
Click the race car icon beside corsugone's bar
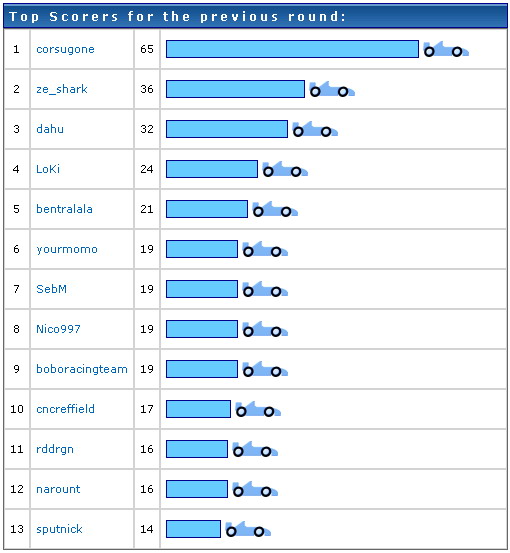coord(446,49)
